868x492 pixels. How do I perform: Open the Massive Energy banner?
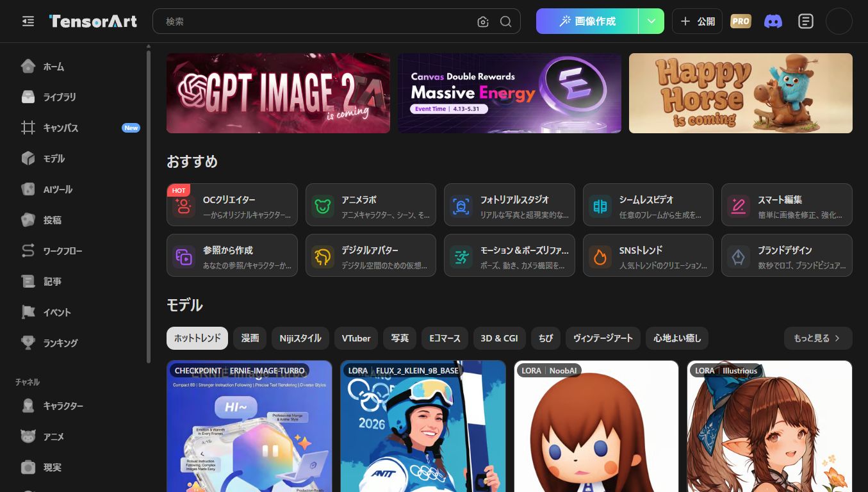pyautogui.click(x=509, y=93)
